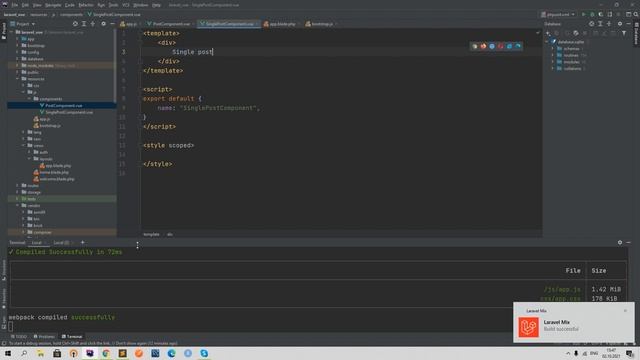Open Project panel settings gear
The width and height of the screenshot is (640, 360).
point(103,24)
